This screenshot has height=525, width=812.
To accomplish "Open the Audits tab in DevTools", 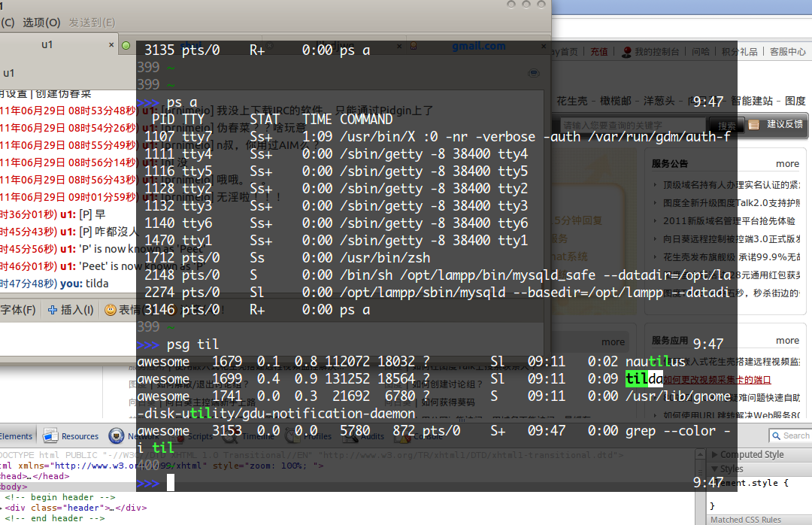I will [x=372, y=436].
